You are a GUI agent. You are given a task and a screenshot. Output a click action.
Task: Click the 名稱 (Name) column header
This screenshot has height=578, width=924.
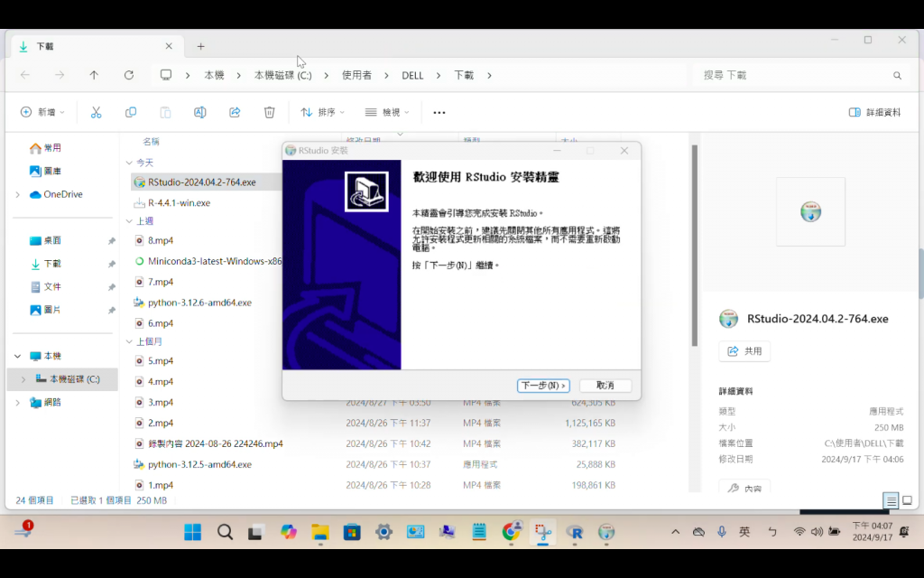[x=151, y=142]
